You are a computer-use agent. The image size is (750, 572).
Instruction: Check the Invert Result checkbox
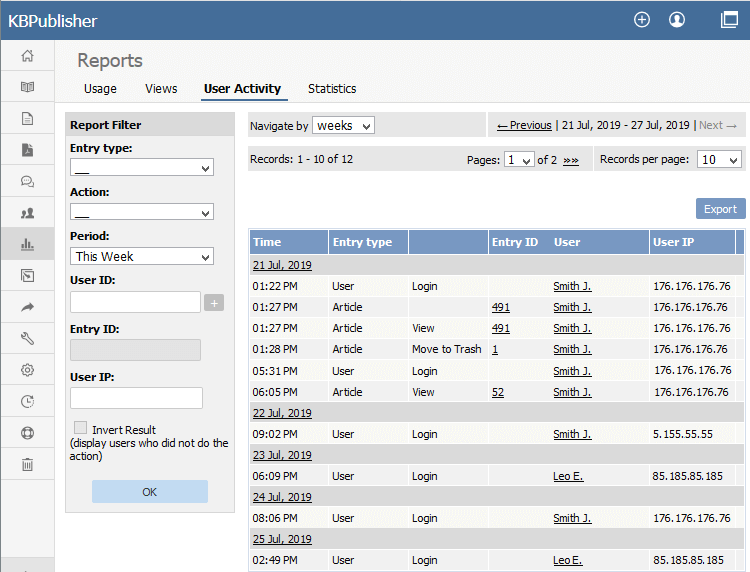coord(80,428)
